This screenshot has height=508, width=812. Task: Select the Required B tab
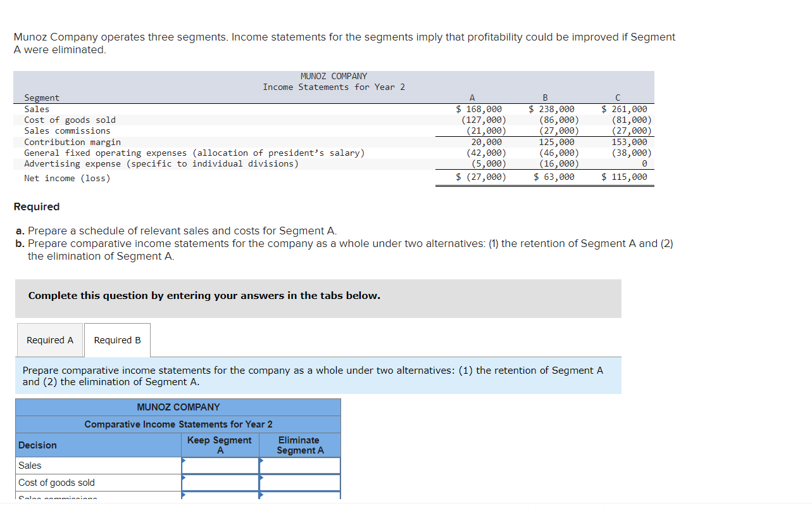coord(117,340)
